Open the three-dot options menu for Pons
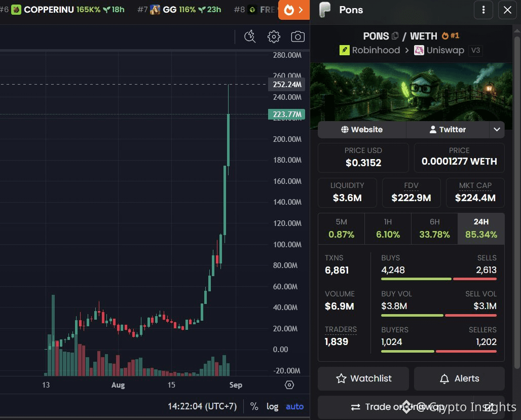Image resolution: width=521 pixels, height=420 pixels. (x=483, y=10)
